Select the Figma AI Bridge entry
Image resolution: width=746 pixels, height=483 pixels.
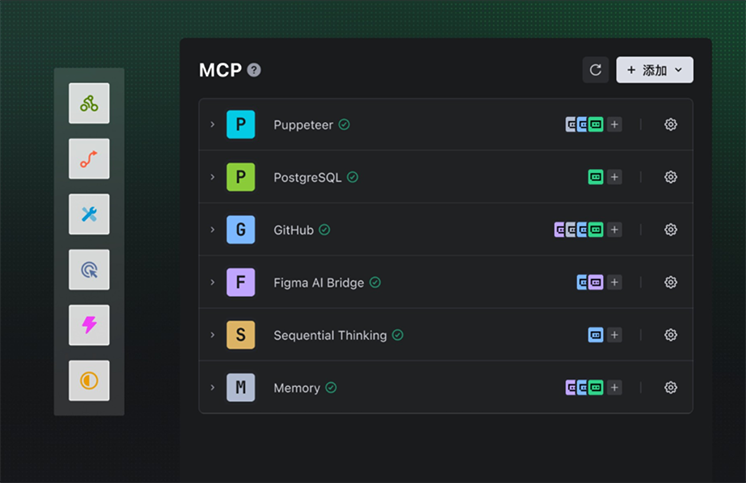point(319,283)
